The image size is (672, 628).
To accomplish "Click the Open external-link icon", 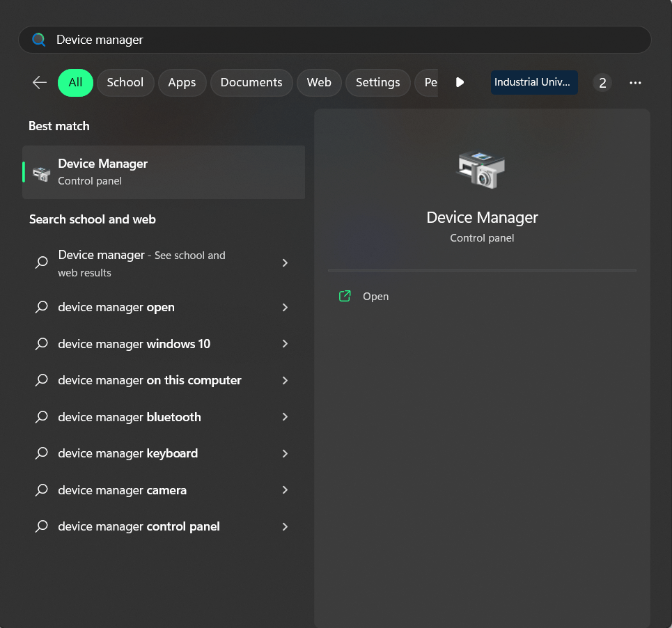I will point(345,296).
